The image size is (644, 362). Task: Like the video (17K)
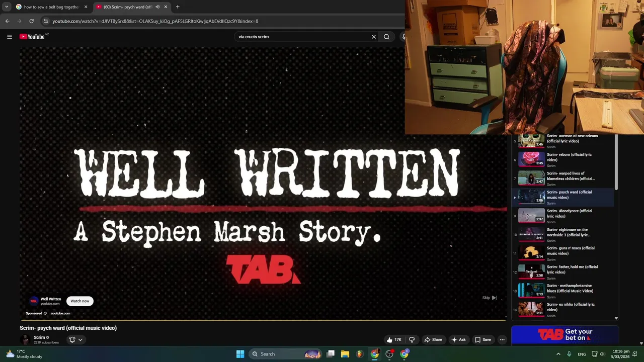click(x=394, y=340)
